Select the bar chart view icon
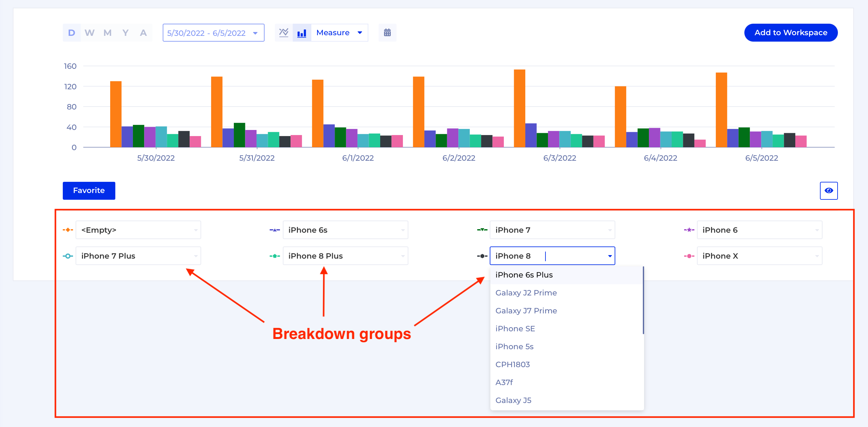868x427 pixels. tap(302, 33)
